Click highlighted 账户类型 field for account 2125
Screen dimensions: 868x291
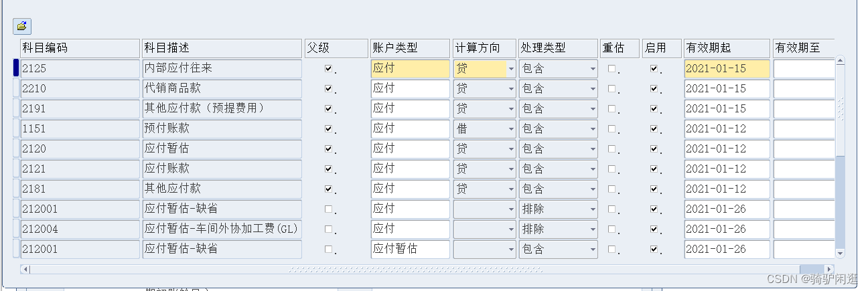point(410,68)
